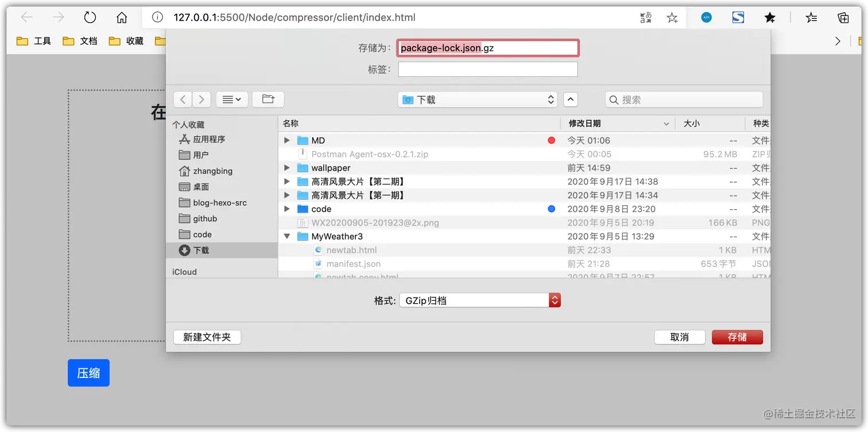868x432 pixels.
Task: Click the browser address bar URL
Action: (x=294, y=18)
